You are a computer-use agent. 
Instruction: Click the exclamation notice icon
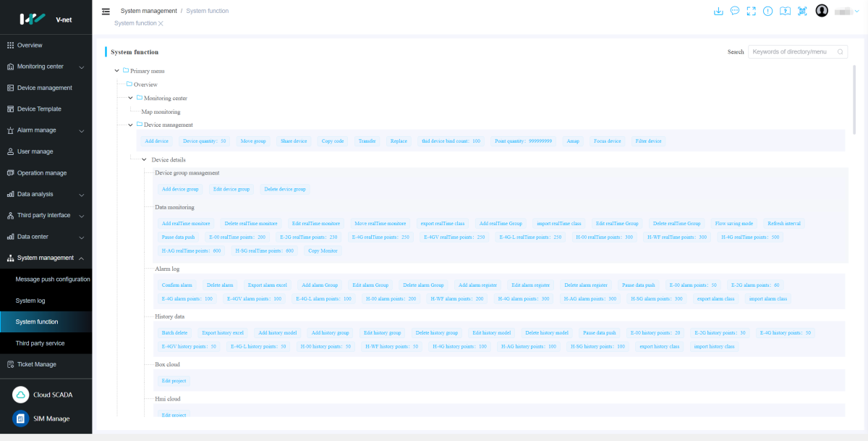tap(768, 11)
